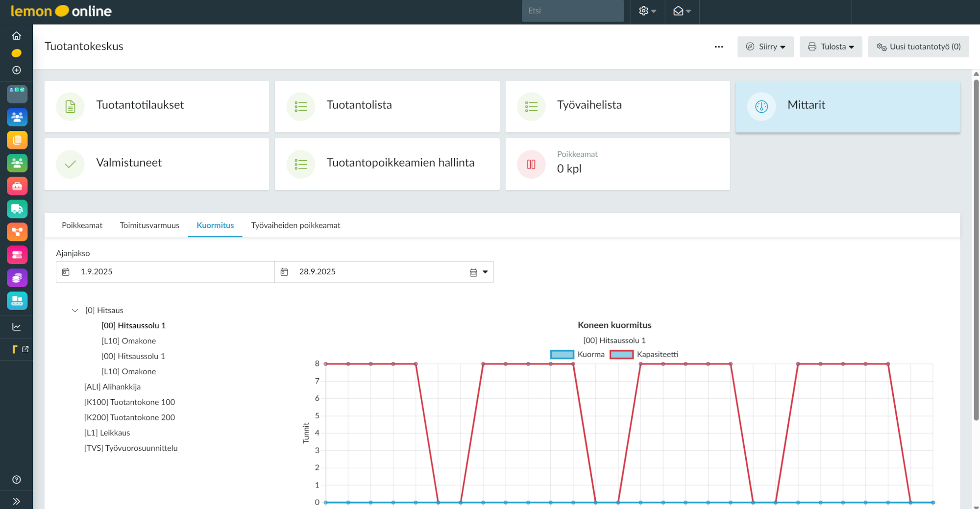This screenshot has width=980, height=509.
Task: Switch to the Toimitusvarmuus tab
Action: coord(149,225)
